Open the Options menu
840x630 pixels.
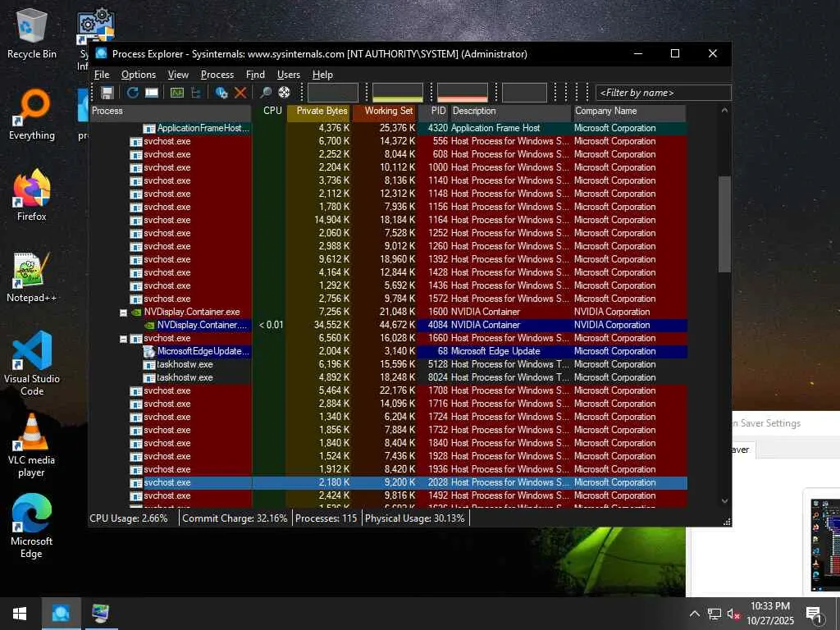[138, 75]
